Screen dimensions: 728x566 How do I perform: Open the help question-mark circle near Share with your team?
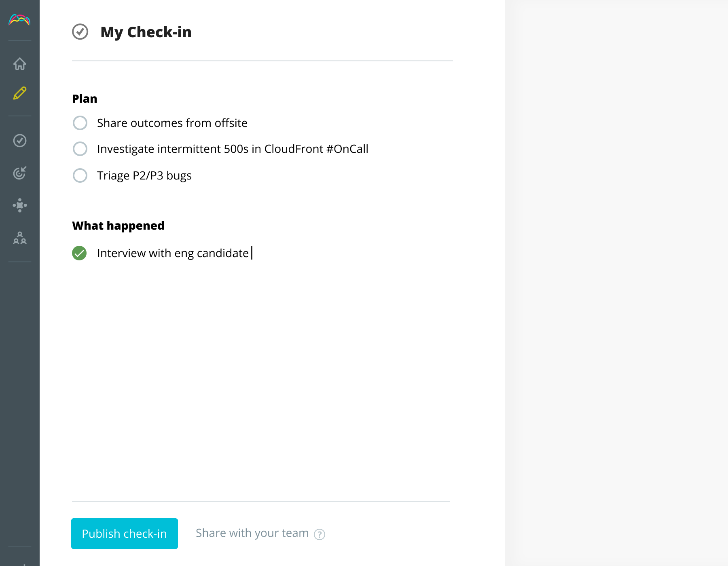320,534
